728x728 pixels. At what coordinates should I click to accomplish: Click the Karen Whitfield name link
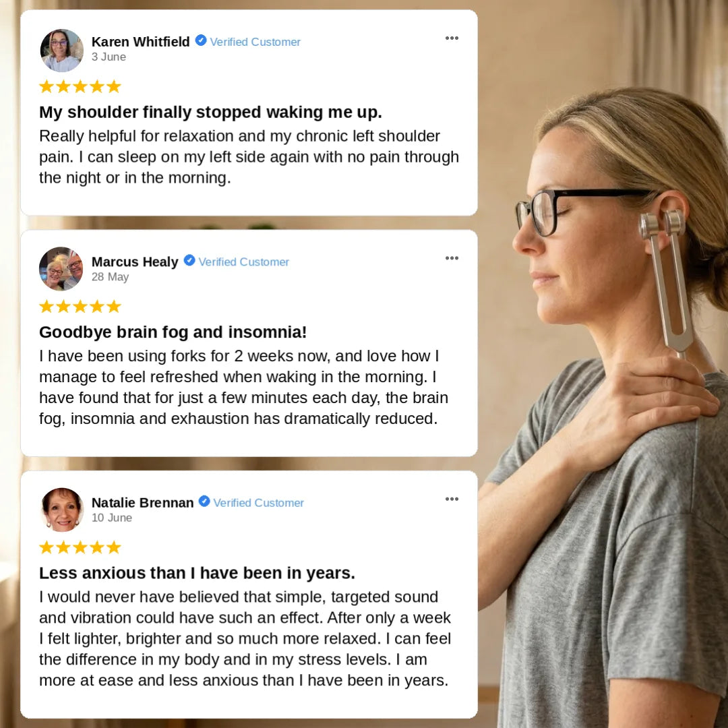click(x=141, y=42)
